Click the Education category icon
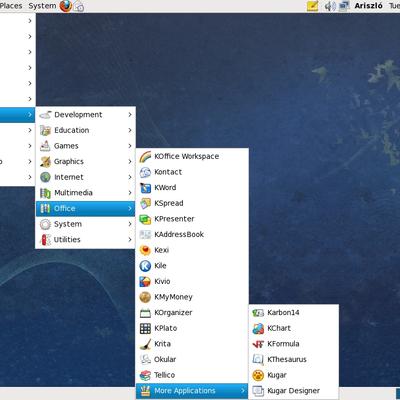This screenshot has height=400, width=400. tap(45, 130)
